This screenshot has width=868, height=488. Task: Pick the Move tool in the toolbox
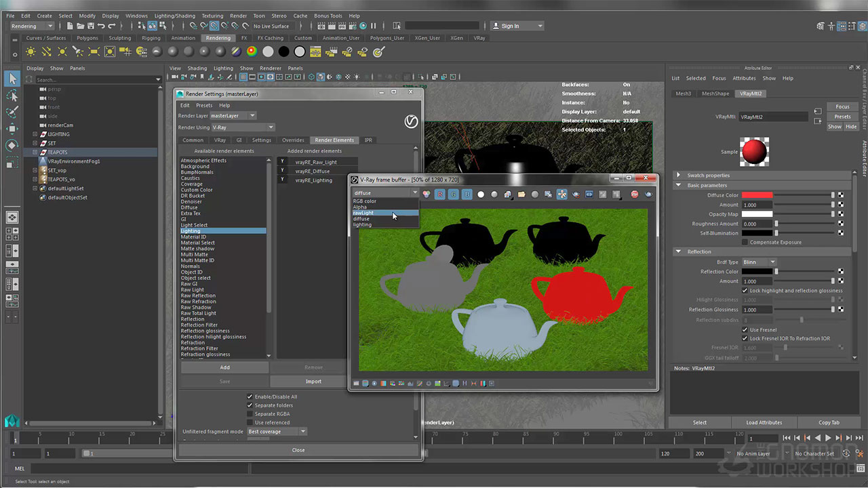click(12, 129)
